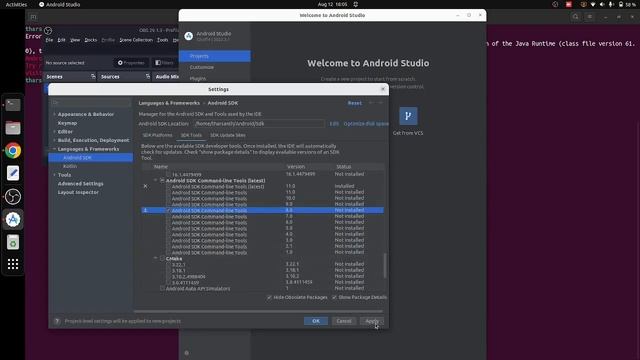This screenshot has height=360, width=640.
Task: Expand Build, Execution, Deployment node
Action: click(x=54, y=140)
